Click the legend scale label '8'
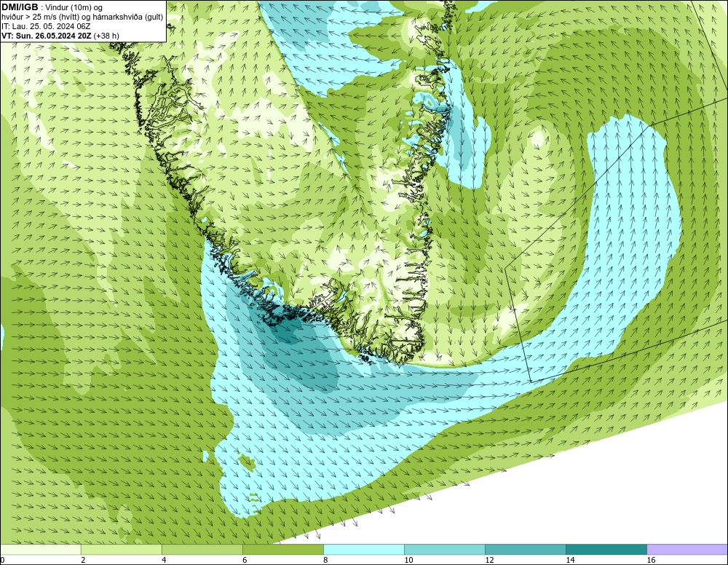 click(325, 560)
